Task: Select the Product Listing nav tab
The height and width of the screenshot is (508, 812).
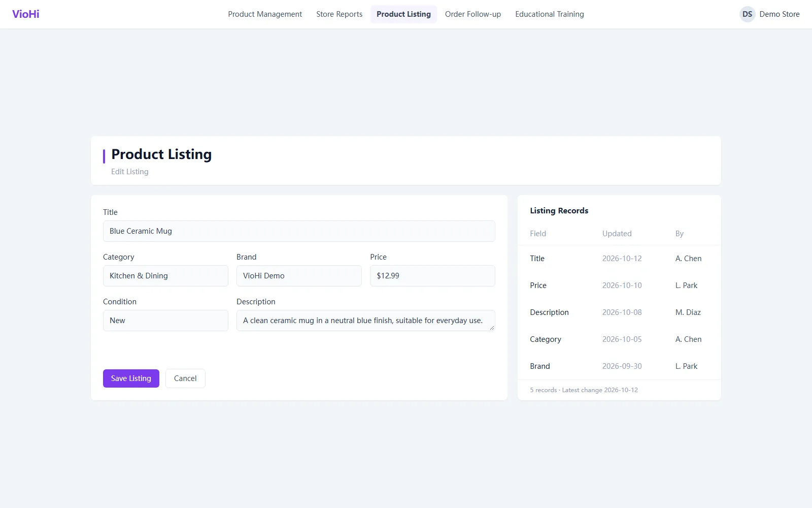Action: pyautogui.click(x=403, y=14)
